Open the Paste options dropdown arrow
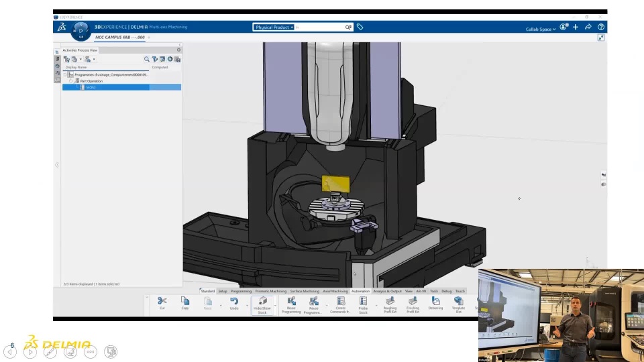The width and height of the screenshot is (644, 362). (221, 306)
